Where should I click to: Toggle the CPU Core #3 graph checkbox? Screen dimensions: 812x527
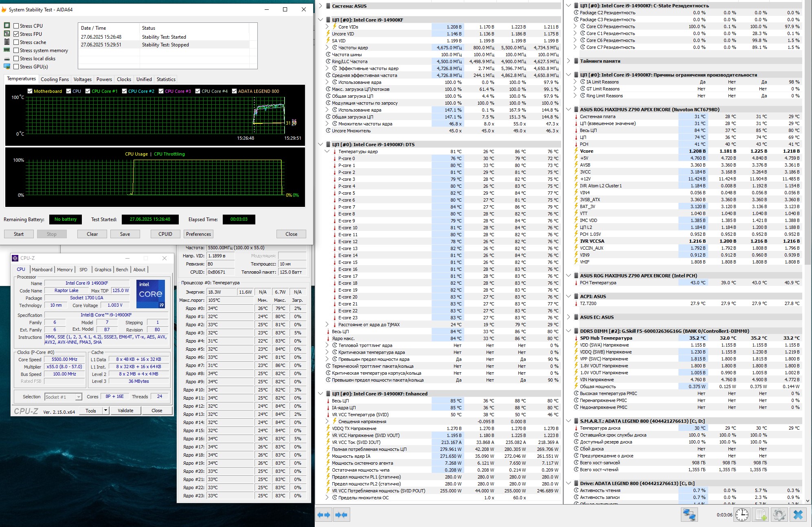point(161,91)
